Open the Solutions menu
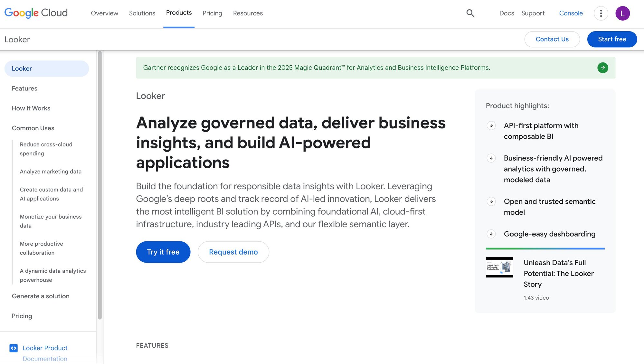Screen dimensions: 644x364 click(142, 13)
